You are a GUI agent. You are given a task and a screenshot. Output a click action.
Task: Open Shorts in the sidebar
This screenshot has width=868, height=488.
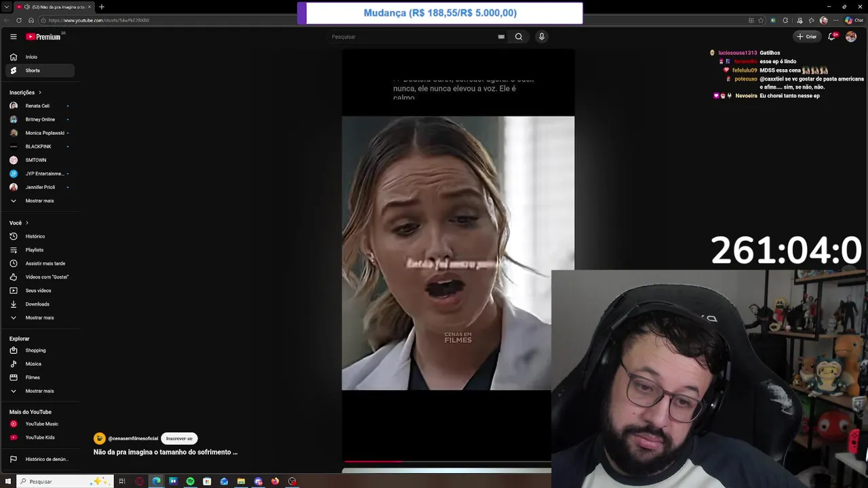point(39,70)
